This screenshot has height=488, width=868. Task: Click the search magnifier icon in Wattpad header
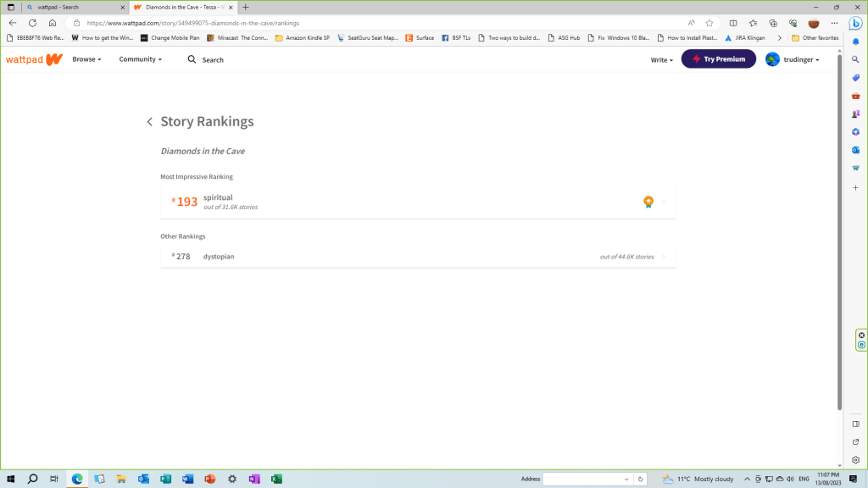[x=192, y=59]
